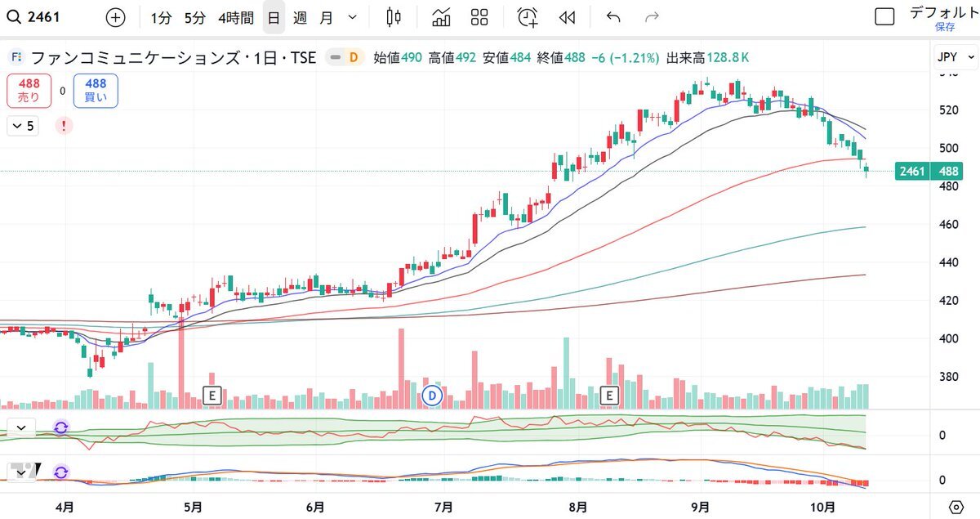The image size is (980, 519).
Task: Switch to the 週 weekly timeframe
Action: point(300,17)
